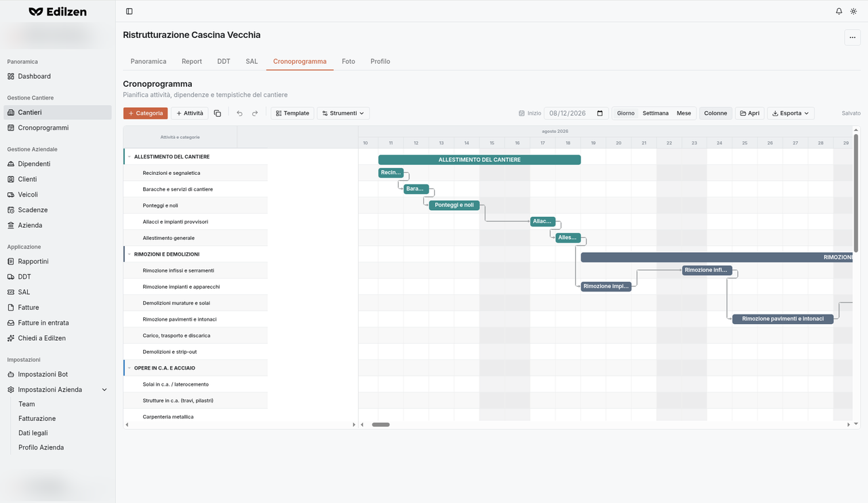Switch to the SAL tab
Viewport: 868px width, 503px height.
[252, 61]
